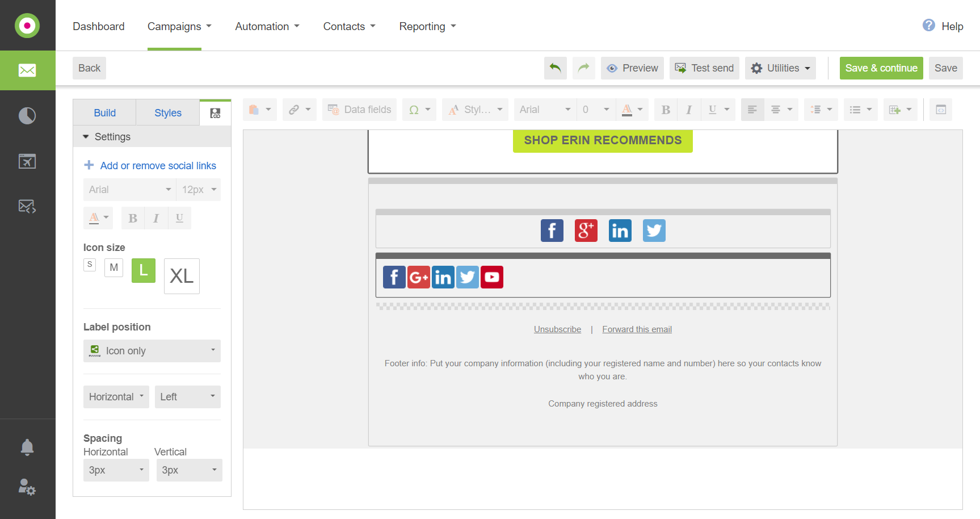Viewport: 980px width, 519px height.
Task: Click the redo arrow button
Action: click(583, 68)
